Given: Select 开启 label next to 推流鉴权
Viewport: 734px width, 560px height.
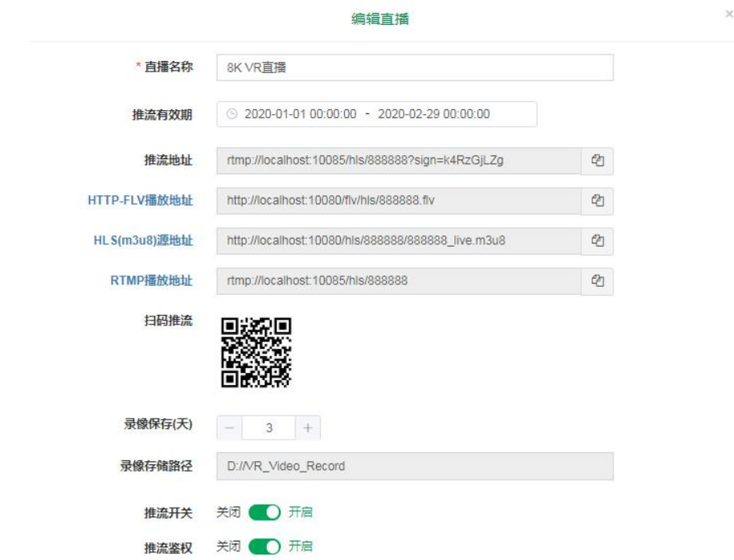Looking at the screenshot, I should coord(300,546).
